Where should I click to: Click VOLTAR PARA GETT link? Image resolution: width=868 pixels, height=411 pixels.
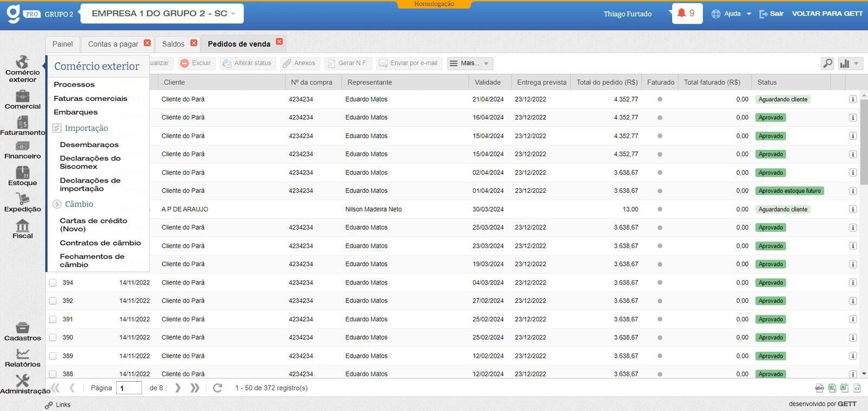tap(827, 14)
